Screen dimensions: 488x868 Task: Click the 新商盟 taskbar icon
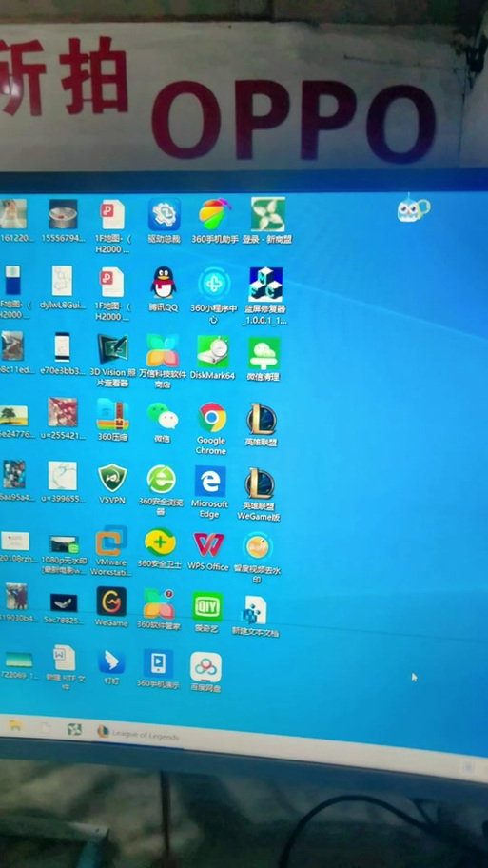pos(74,730)
